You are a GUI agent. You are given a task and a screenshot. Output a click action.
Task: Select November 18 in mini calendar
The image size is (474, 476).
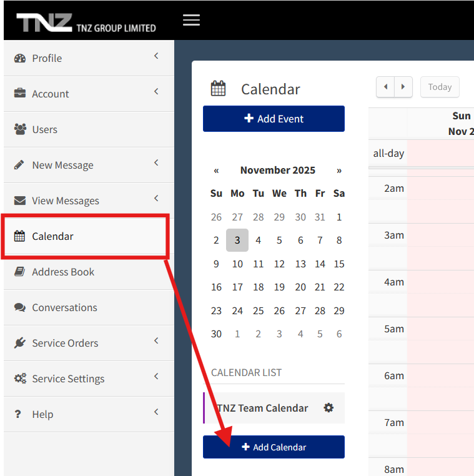click(x=259, y=287)
